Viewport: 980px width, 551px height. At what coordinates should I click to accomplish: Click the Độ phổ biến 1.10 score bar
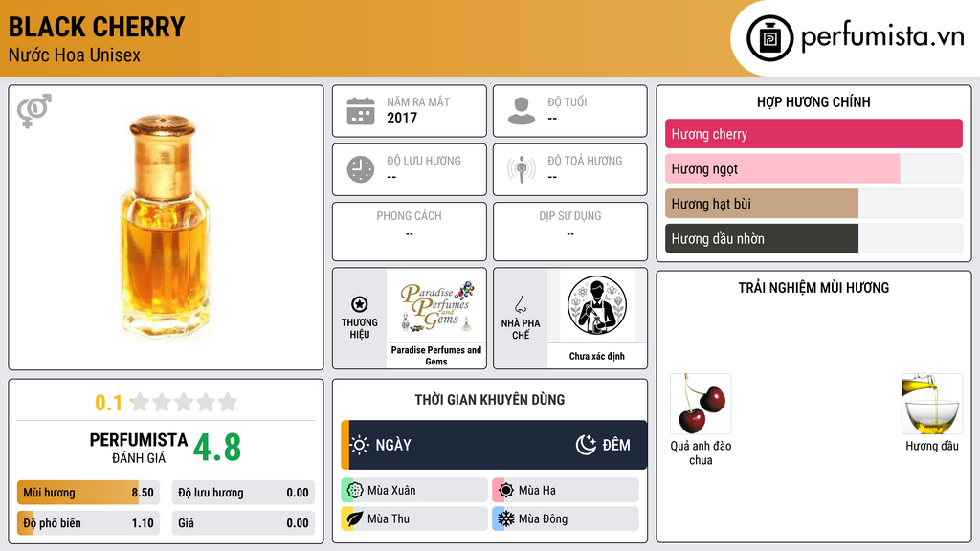88,523
